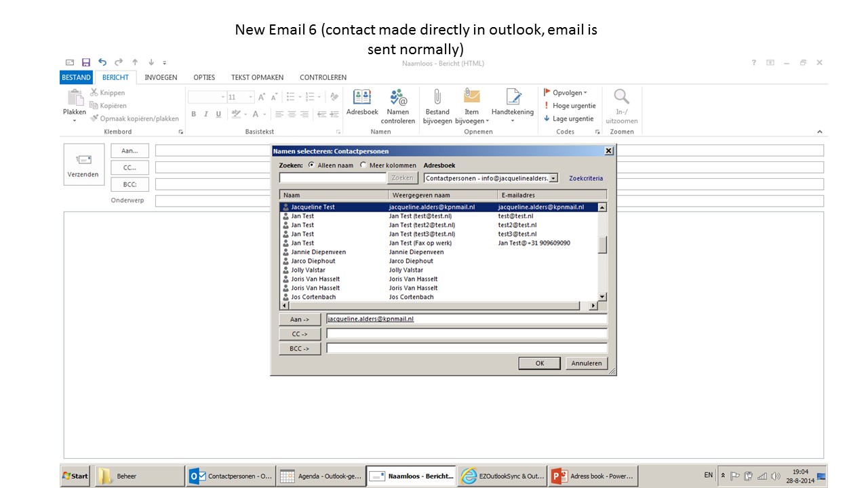Open the Adresboek Contactpersonen dropdown
The width and height of the screenshot is (868, 488).
click(x=553, y=178)
